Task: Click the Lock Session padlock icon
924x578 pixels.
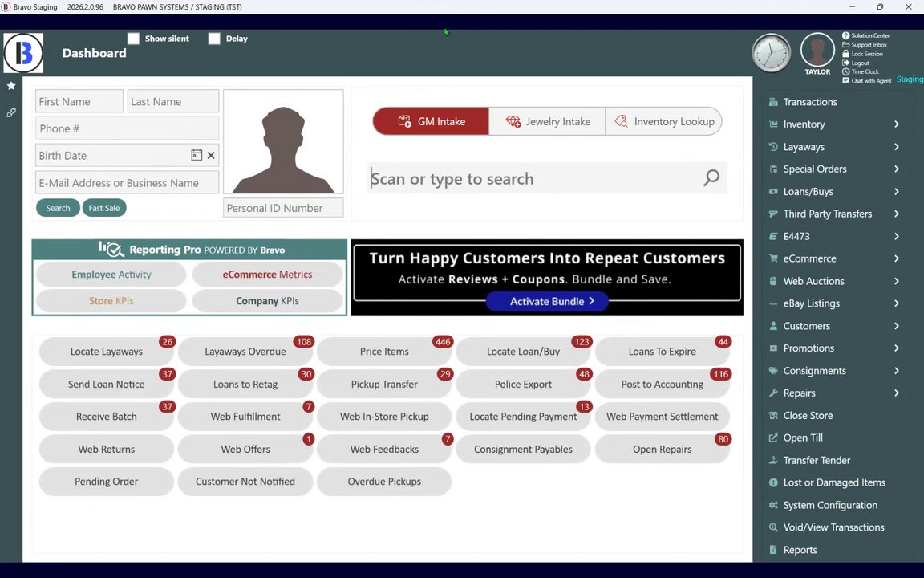Action: point(845,54)
